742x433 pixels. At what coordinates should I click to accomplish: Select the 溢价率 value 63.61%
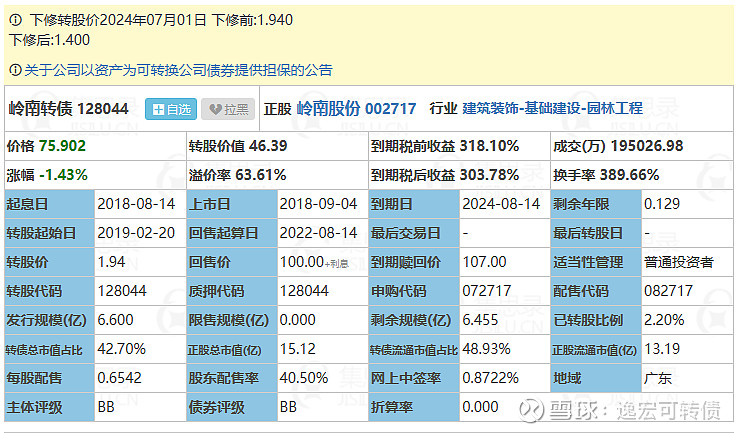tap(261, 175)
